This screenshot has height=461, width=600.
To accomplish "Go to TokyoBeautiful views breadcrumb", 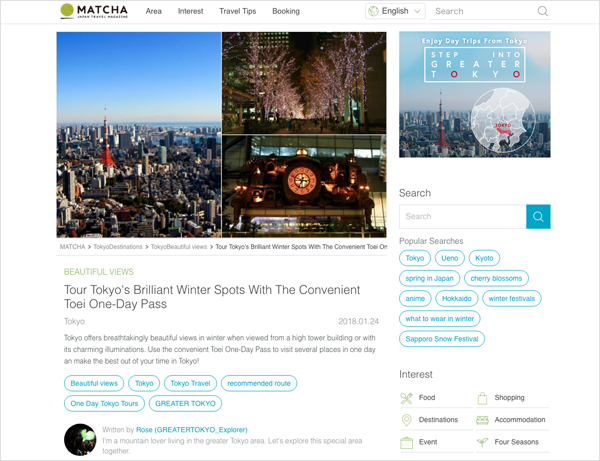I will coord(179,247).
